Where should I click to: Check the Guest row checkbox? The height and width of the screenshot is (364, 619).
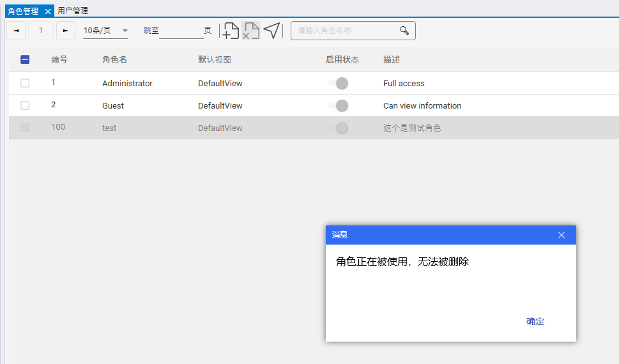coord(25,105)
